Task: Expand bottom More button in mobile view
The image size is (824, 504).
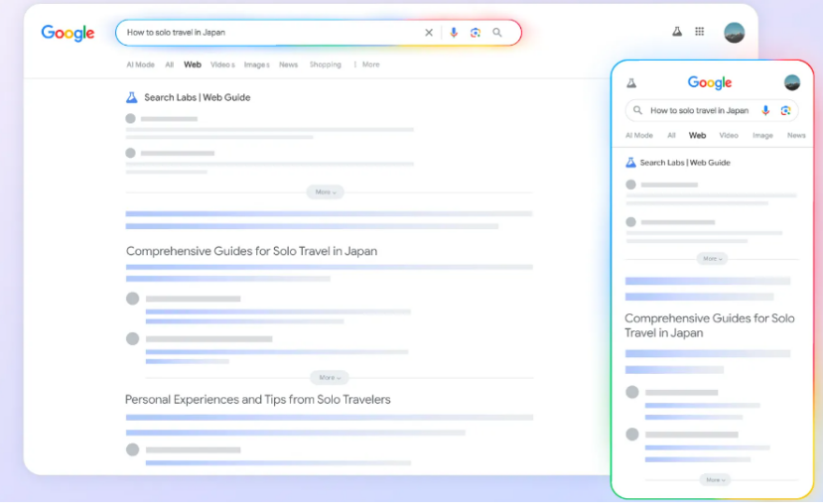Action: (715, 480)
